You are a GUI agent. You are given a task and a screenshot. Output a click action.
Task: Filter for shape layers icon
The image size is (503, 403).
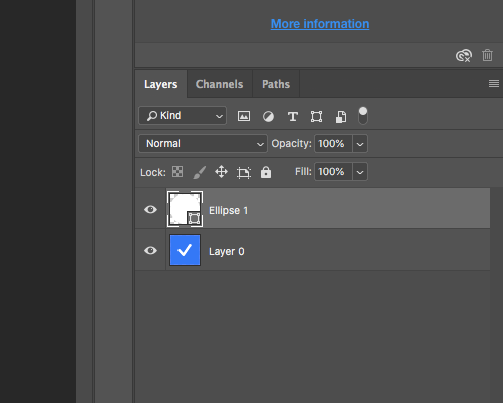pyautogui.click(x=316, y=116)
